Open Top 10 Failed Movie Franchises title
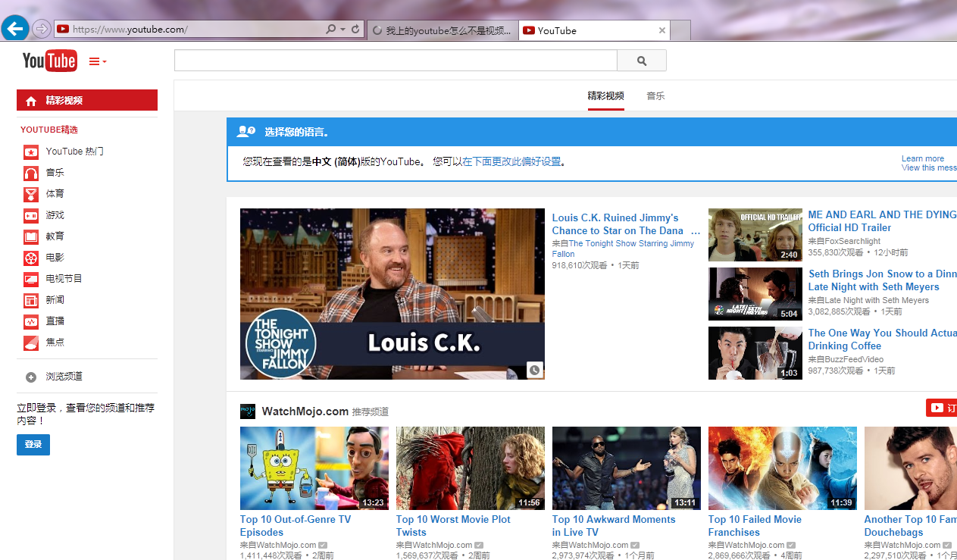Screen dimensions: 957x560 tap(755, 526)
